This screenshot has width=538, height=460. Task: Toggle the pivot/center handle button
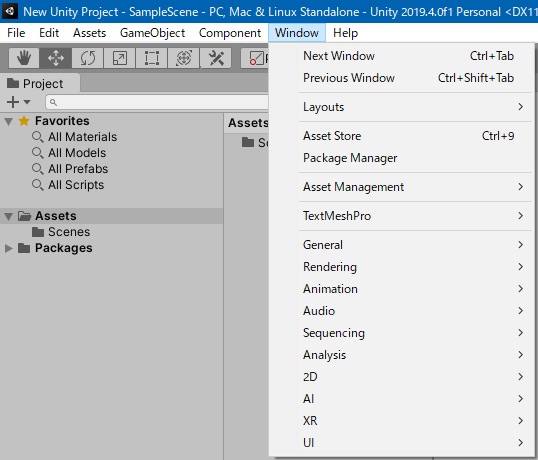256,58
